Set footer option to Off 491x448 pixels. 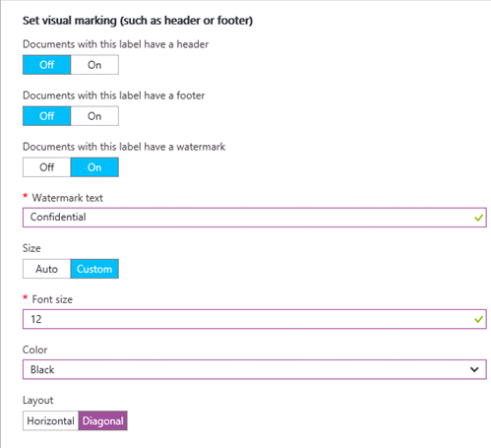point(46,116)
